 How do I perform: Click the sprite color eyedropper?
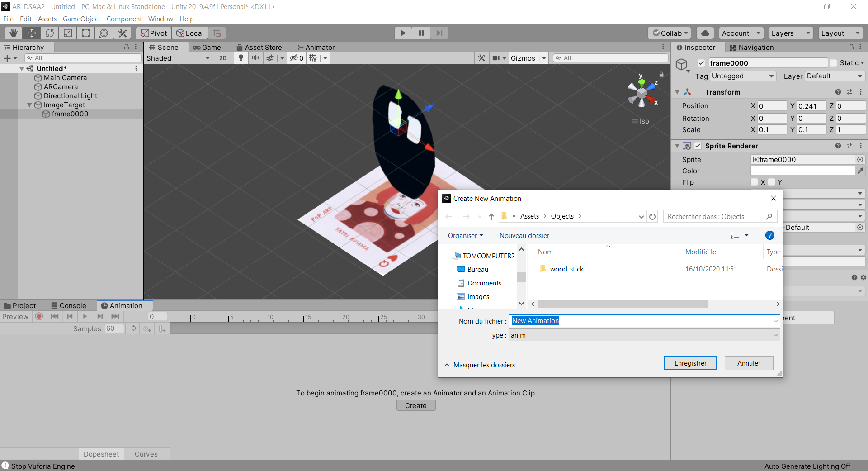[860, 171]
